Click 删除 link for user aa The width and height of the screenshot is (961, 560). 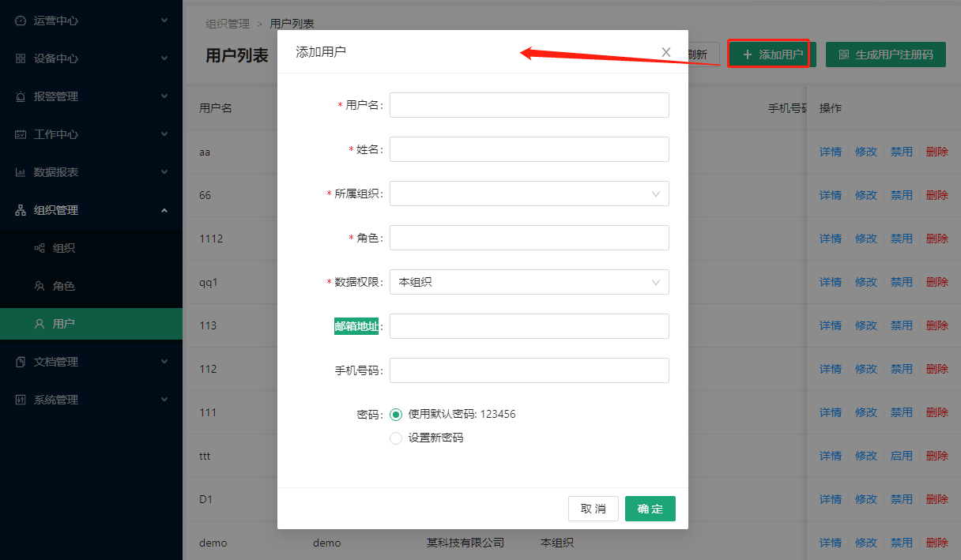[x=937, y=152]
